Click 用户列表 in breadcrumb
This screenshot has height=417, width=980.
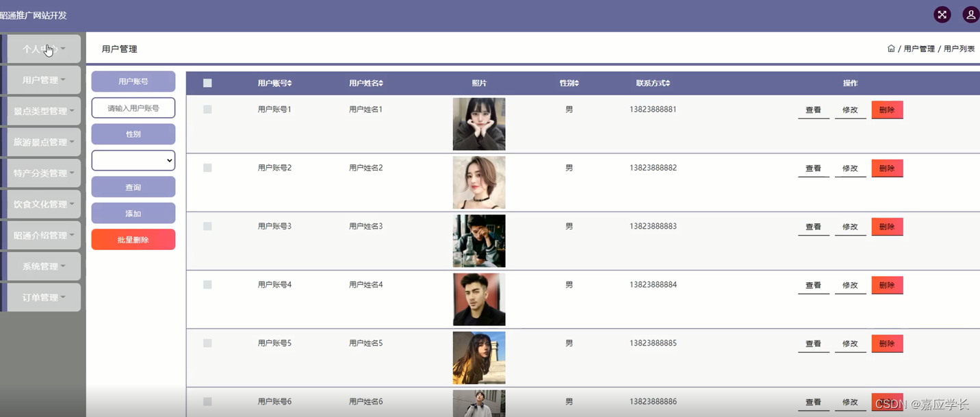[959, 49]
